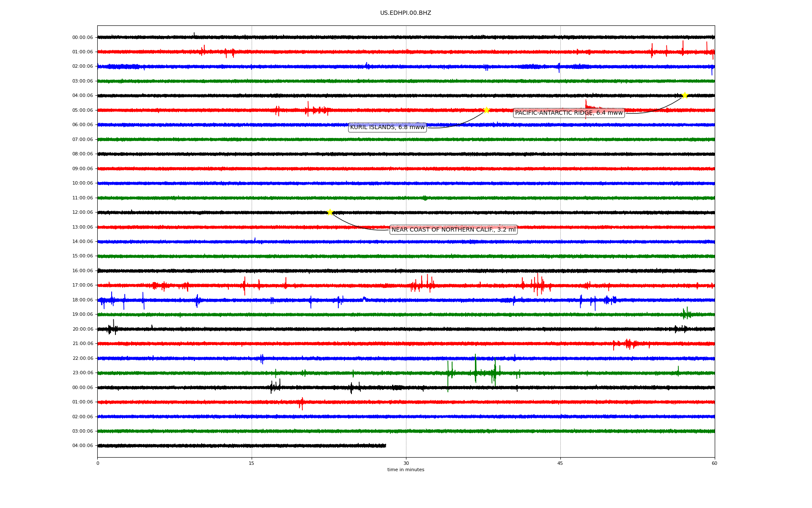Click the x-axis tick label 60

click(x=714, y=463)
